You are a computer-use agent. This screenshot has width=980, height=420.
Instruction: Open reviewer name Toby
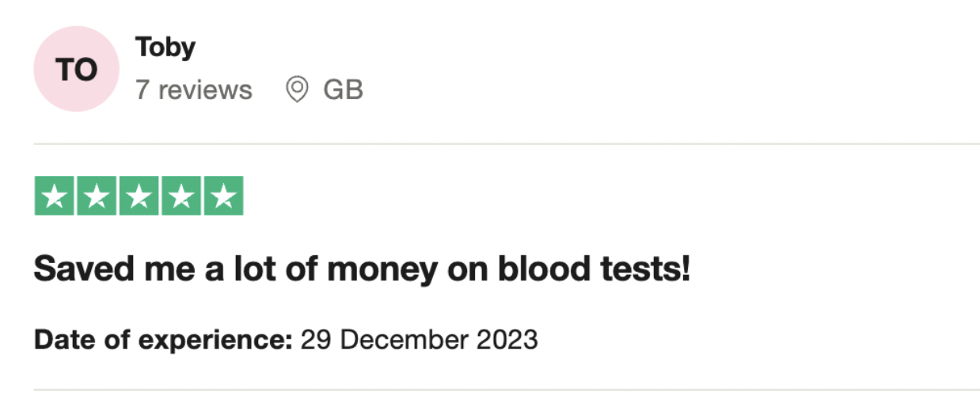click(x=165, y=48)
